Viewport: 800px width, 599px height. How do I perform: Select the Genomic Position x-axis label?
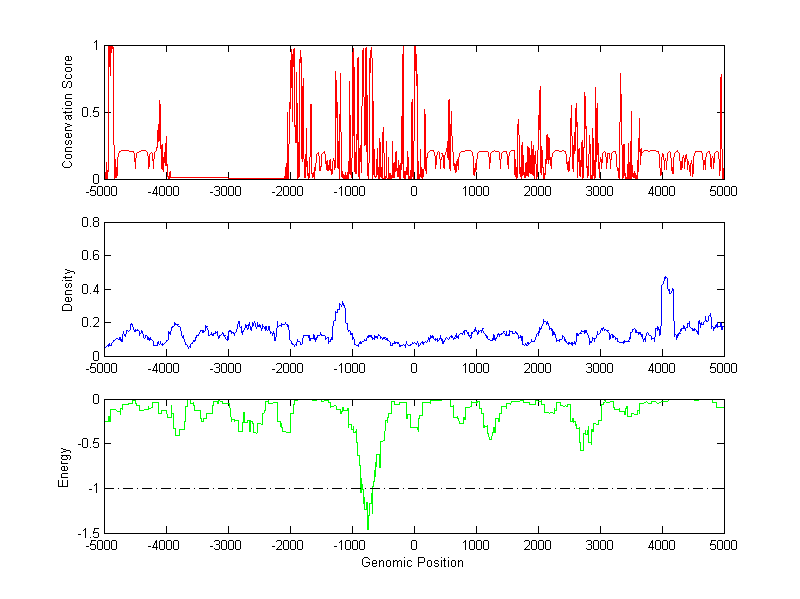[x=413, y=563]
